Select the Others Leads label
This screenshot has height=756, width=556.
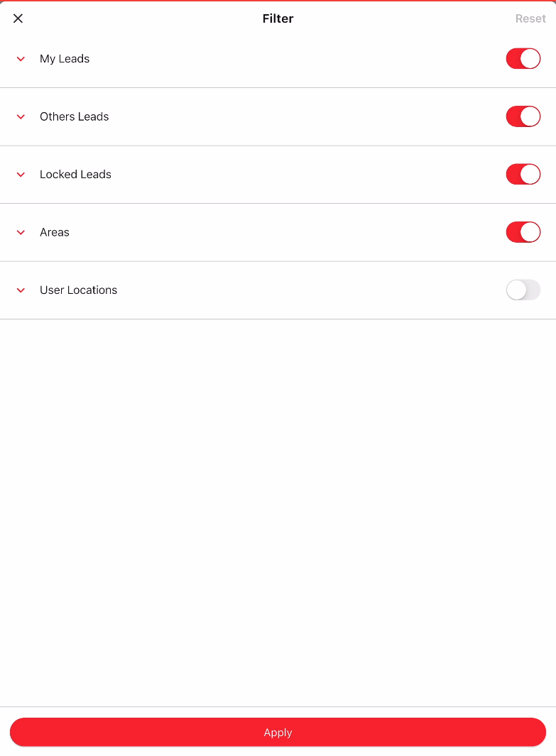[x=75, y=116]
